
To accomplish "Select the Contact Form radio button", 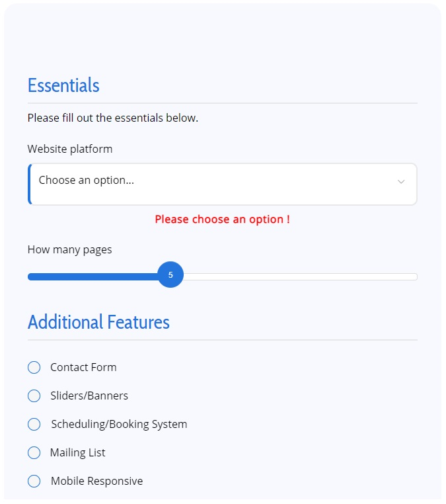I will pyautogui.click(x=34, y=367).
